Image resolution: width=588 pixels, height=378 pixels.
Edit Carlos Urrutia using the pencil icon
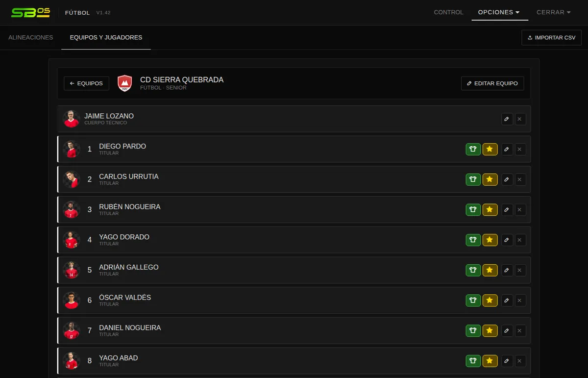pos(507,179)
